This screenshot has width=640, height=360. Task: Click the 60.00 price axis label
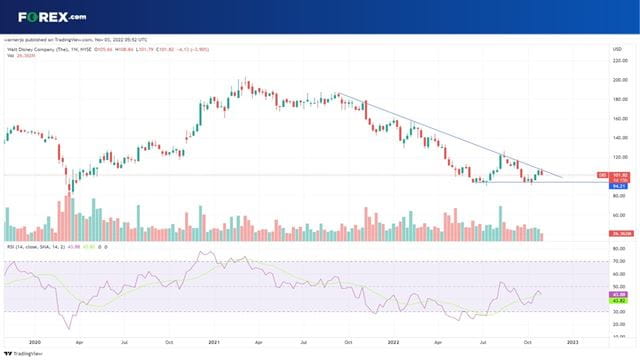(x=620, y=215)
